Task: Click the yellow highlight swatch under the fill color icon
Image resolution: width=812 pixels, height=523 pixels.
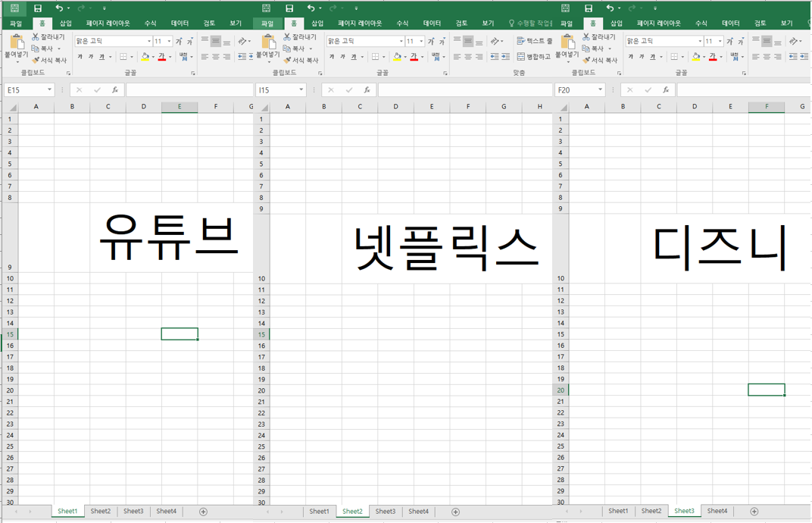Action: point(144,60)
